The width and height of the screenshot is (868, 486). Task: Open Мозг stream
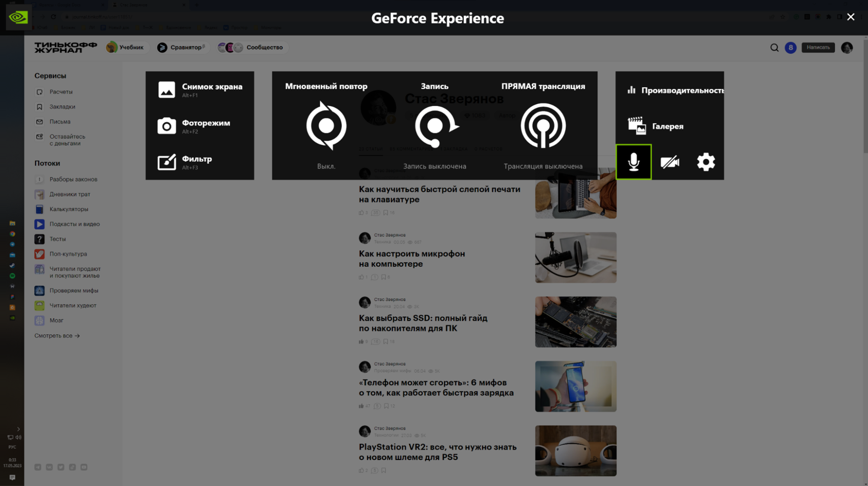click(49, 320)
